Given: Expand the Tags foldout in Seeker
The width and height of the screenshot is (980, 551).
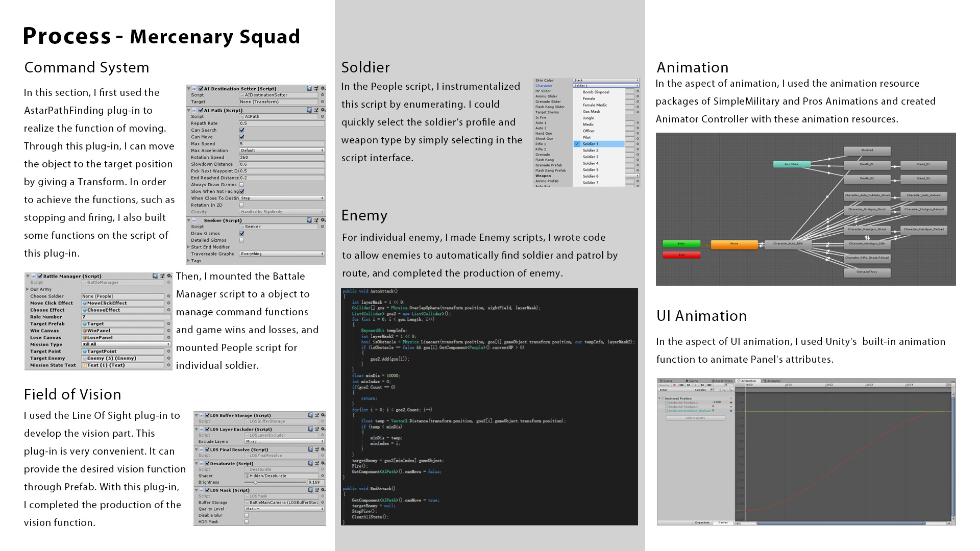Looking at the screenshot, I should coord(188,261).
